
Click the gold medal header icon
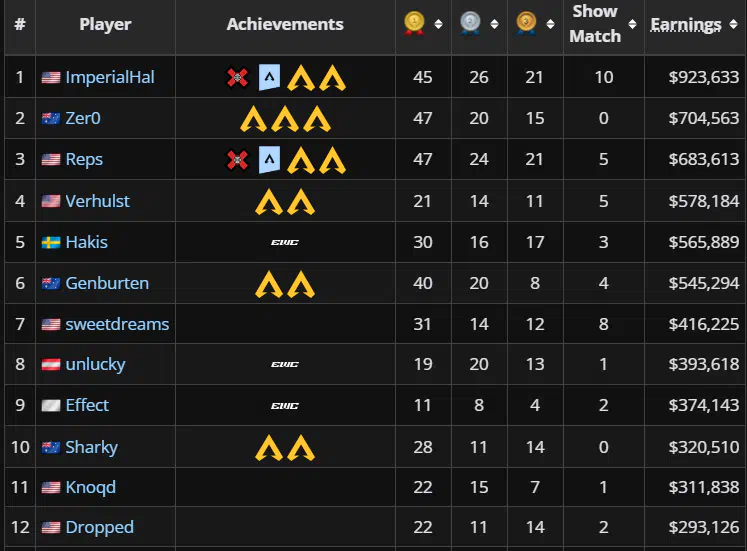(x=414, y=23)
